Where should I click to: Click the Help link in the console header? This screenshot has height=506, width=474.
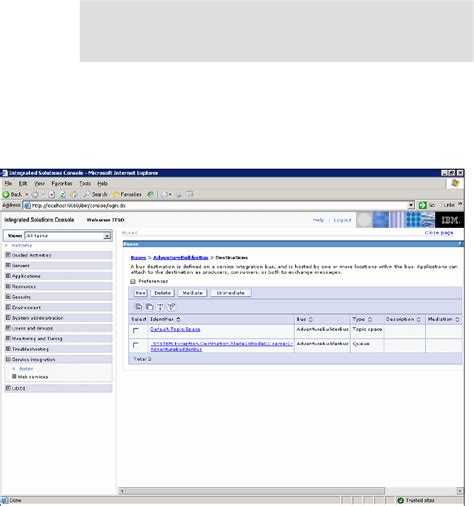[318, 220]
